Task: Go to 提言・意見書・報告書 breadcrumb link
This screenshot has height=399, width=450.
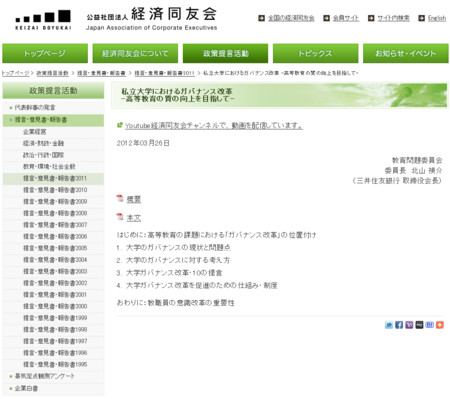Action: coord(101,73)
